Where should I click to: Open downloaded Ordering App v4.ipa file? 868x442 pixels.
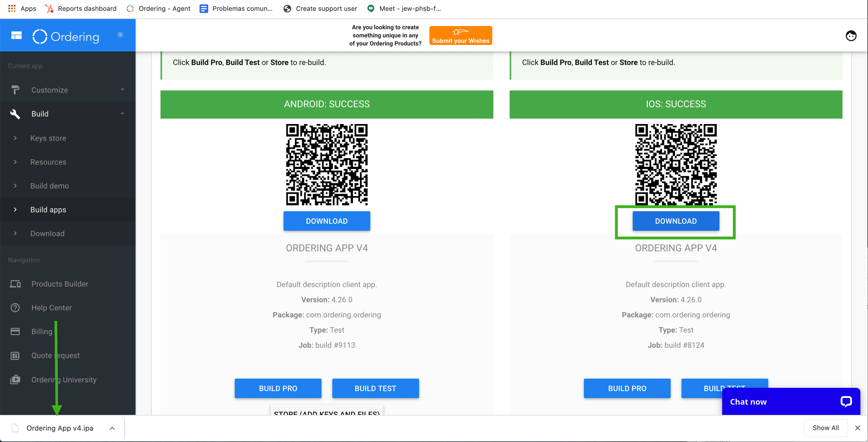[60, 428]
